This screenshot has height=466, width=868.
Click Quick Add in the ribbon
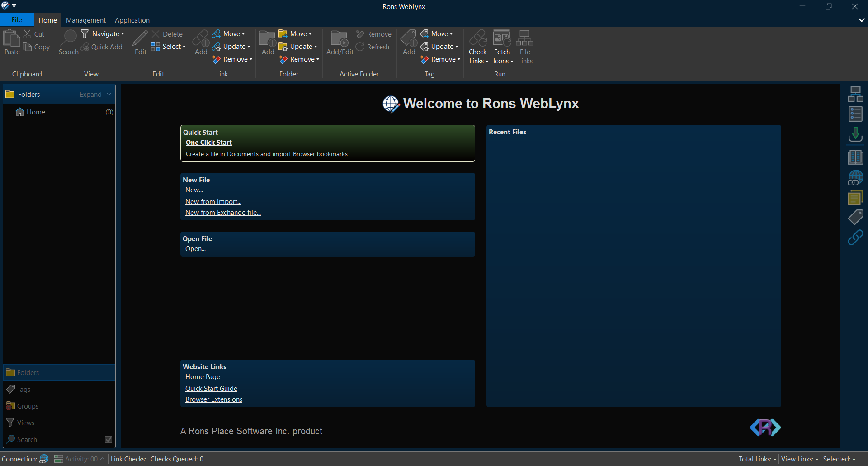pyautogui.click(x=102, y=47)
